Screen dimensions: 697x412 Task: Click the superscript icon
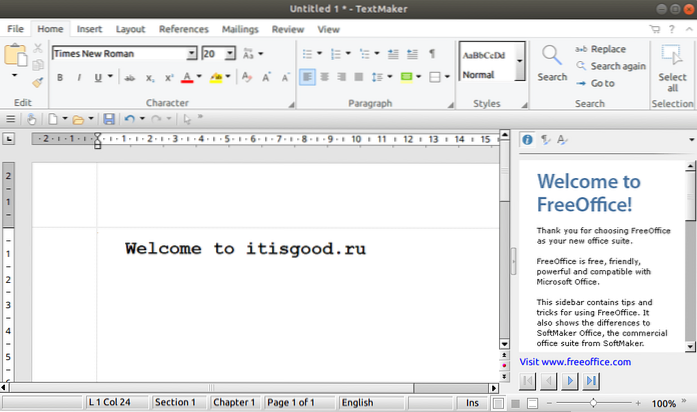[169, 77]
